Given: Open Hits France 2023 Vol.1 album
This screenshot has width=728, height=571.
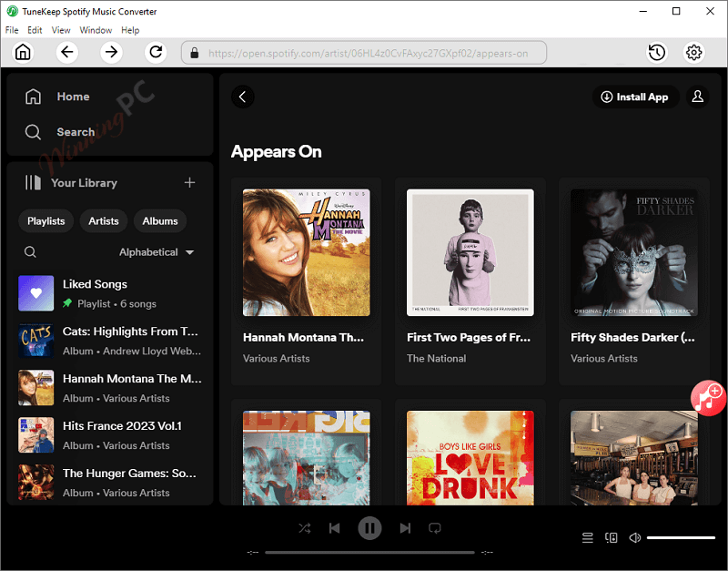Looking at the screenshot, I should tap(110, 435).
